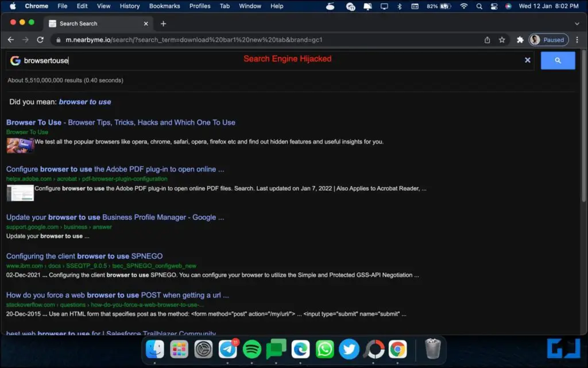This screenshot has height=368, width=588.
Task: Click the address bar URL
Action: [194, 40]
